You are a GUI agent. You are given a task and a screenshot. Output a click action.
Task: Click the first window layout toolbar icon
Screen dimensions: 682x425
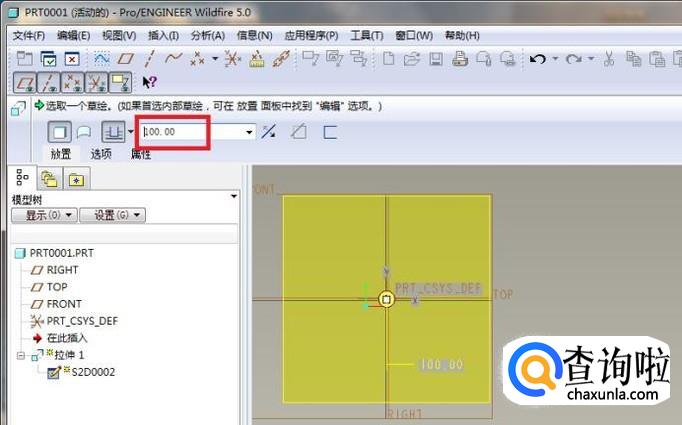point(24,58)
